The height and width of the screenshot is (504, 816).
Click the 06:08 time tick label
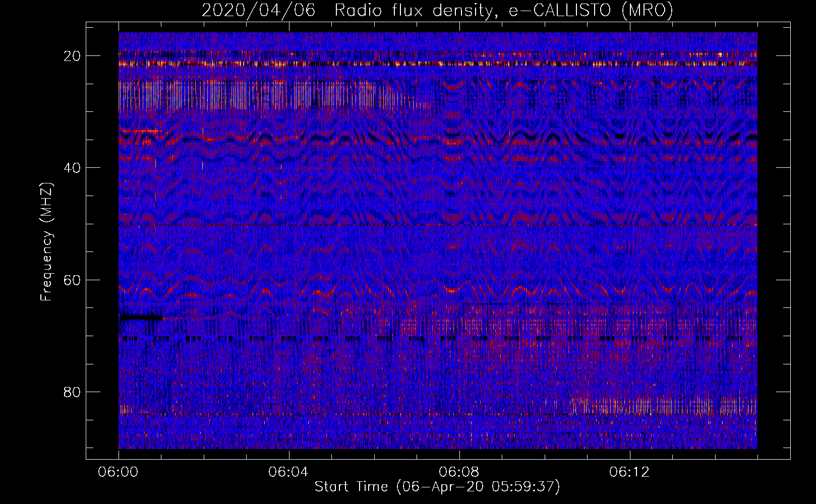tap(459, 472)
